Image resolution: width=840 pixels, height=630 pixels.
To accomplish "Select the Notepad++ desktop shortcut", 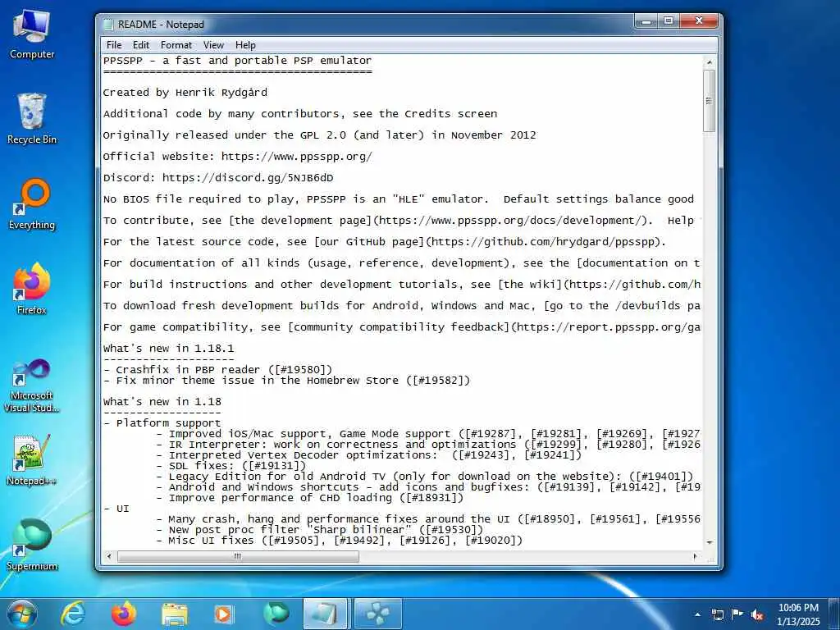I will pyautogui.click(x=32, y=460).
